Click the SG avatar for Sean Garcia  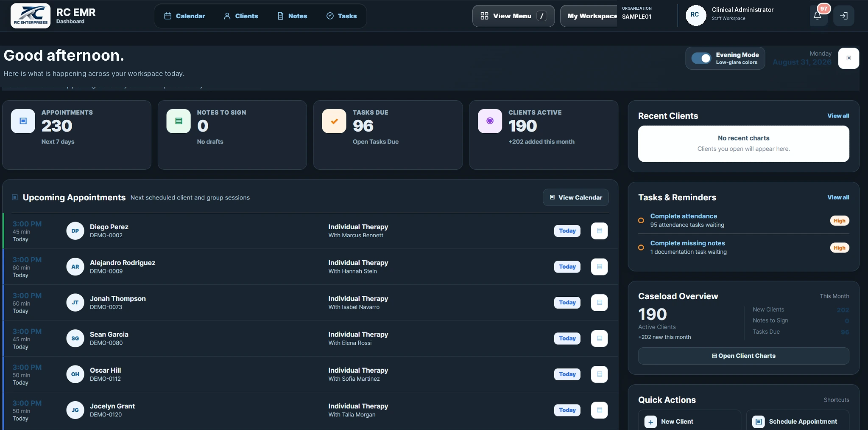[75, 338]
